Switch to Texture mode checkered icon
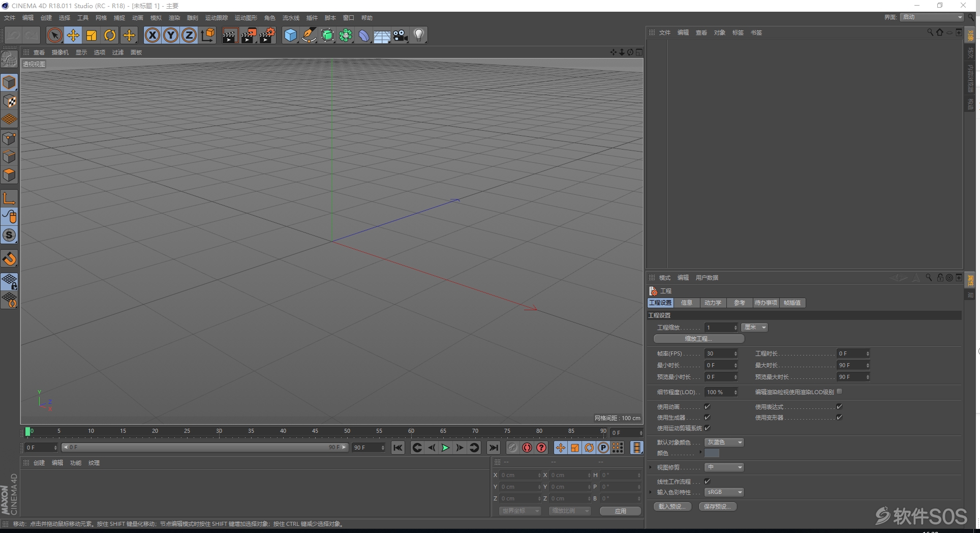This screenshot has height=533, width=980. [x=9, y=101]
